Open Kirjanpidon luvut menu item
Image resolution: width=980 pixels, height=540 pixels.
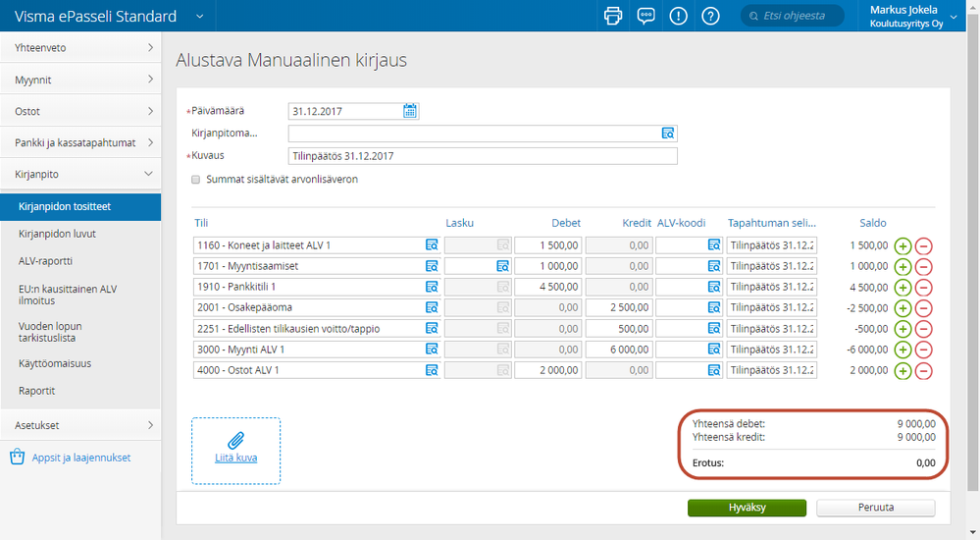click(x=57, y=234)
